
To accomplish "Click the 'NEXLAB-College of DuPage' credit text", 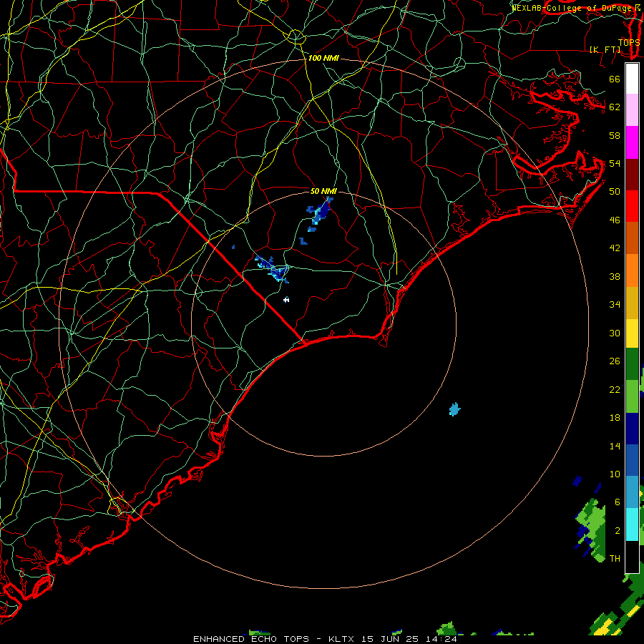I will click(571, 8).
